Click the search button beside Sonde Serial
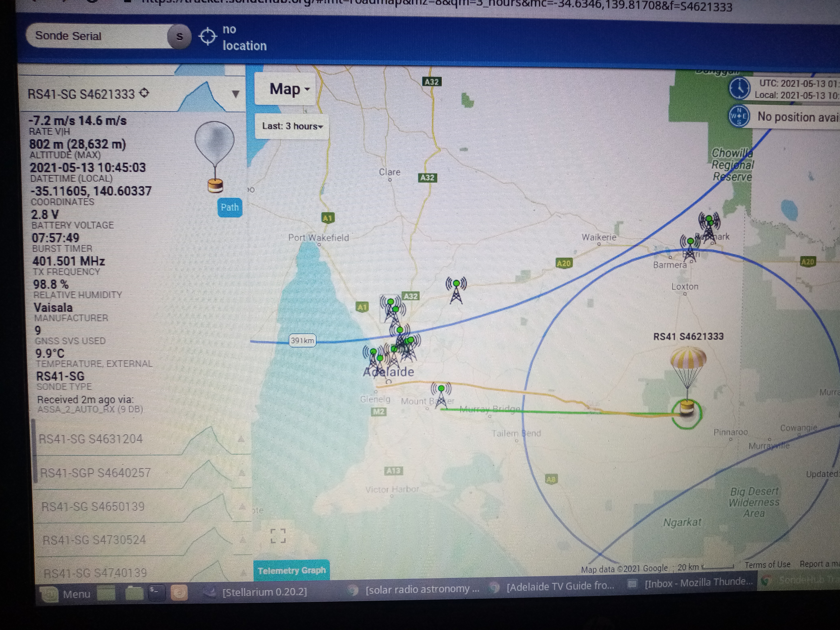 (x=179, y=37)
